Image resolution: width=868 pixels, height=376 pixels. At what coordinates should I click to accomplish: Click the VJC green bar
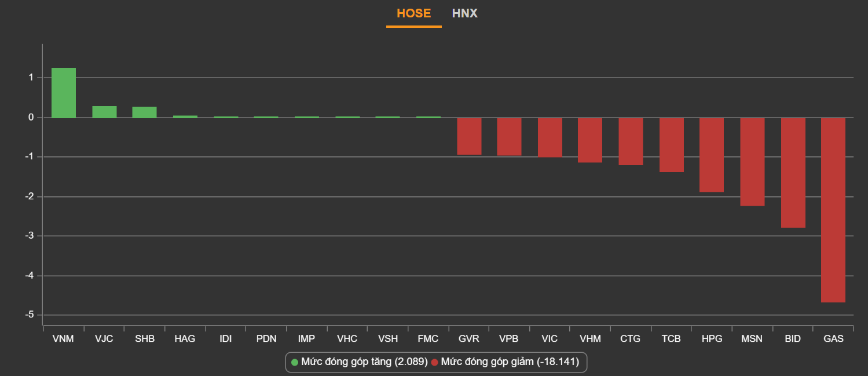point(104,112)
